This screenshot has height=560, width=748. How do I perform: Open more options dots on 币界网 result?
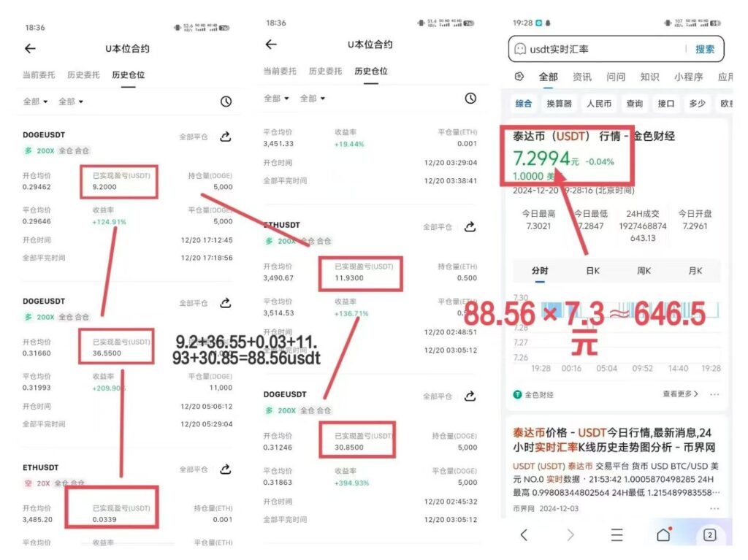(714, 508)
